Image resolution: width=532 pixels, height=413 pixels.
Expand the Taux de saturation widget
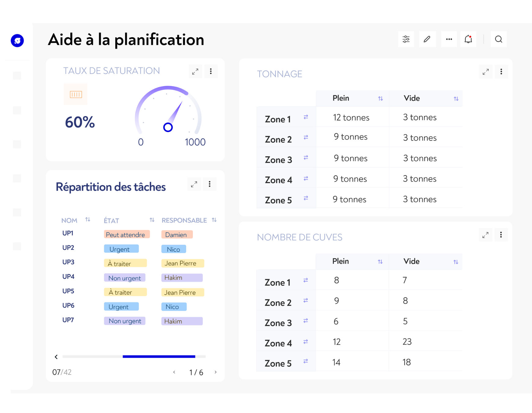tap(195, 71)
